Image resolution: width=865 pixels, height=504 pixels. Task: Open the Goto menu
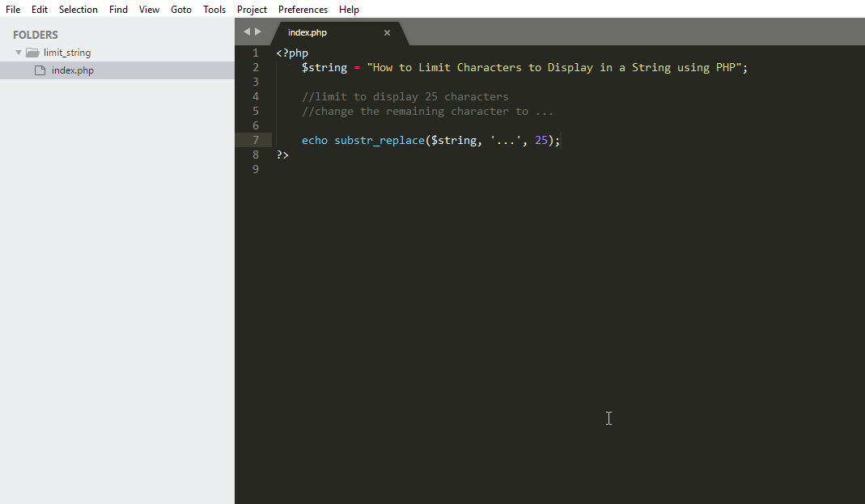pyautogui.click(x=180, y=9)
